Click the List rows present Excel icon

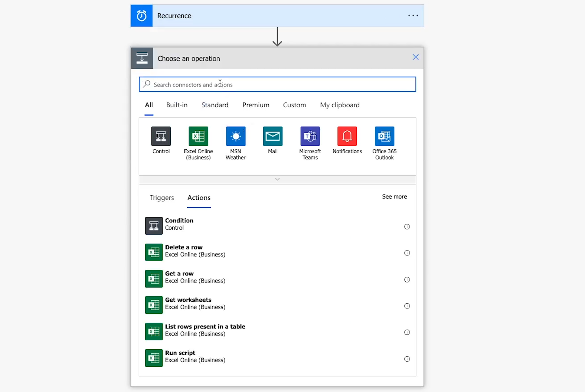[x=154, y=331]
